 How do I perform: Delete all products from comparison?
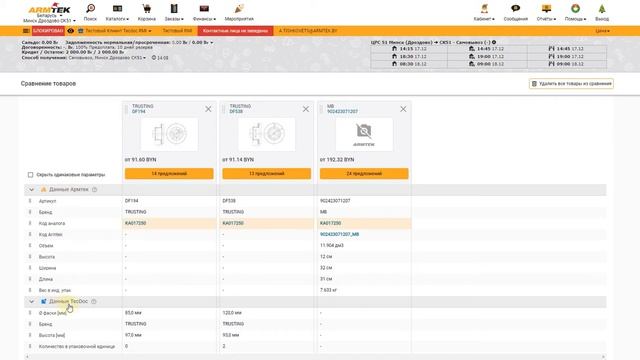tap(571, 84)
